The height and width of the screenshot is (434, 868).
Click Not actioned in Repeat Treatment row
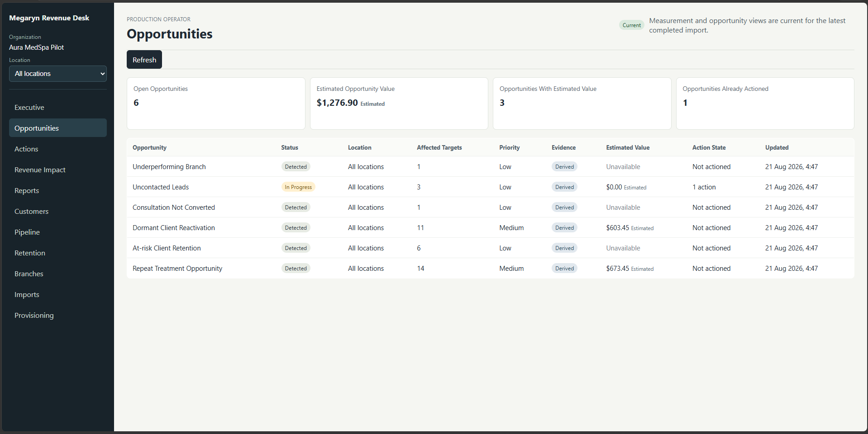click(711, 269)
